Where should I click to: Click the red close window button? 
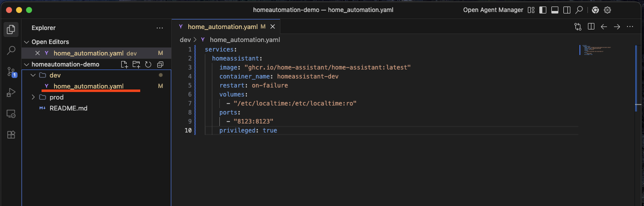(x=10, y=10)
